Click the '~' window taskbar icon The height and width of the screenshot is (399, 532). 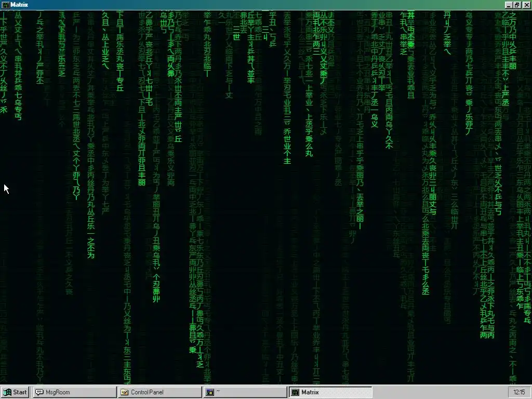(x=210, y=392)
